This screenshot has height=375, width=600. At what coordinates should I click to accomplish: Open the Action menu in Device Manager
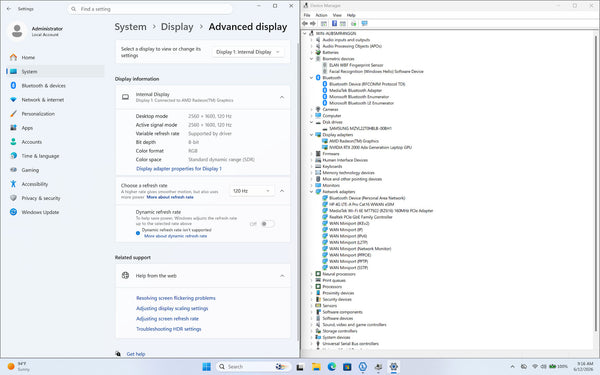pos(321,15)
